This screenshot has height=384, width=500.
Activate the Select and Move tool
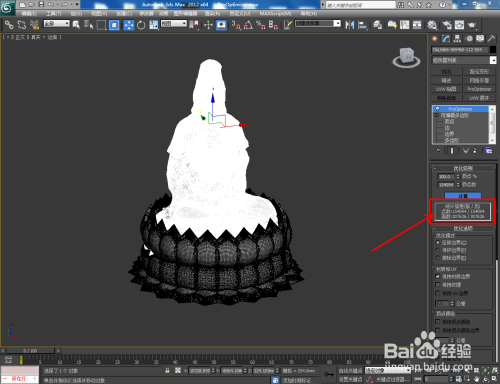(129, 25)
